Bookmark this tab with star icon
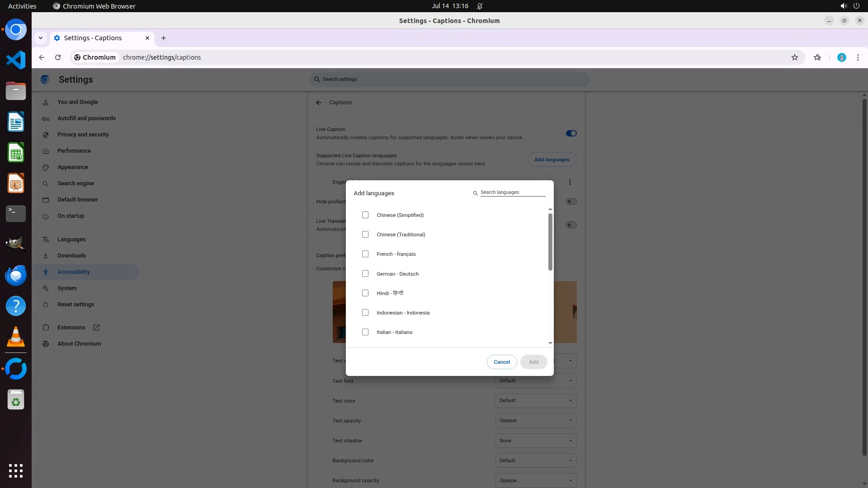The height and width of the screenshot is (488, 868). point(794,57)
